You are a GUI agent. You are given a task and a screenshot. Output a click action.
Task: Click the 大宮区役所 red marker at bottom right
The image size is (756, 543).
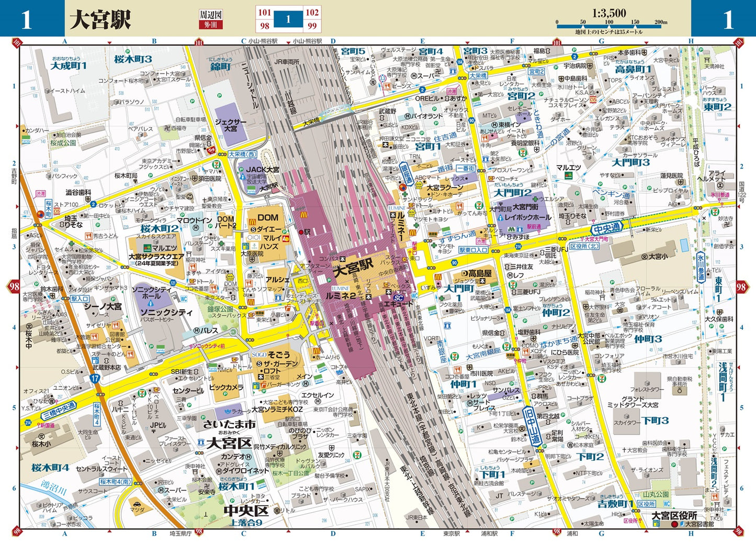pyautogui.click(x=674, y=524)
